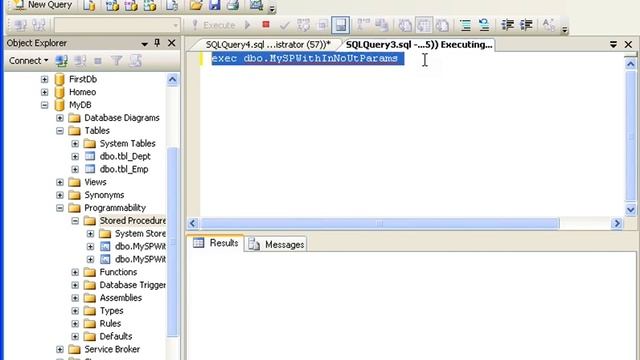
Task: Open an Analysis Services DMX Query
Action: pos(131,5)
